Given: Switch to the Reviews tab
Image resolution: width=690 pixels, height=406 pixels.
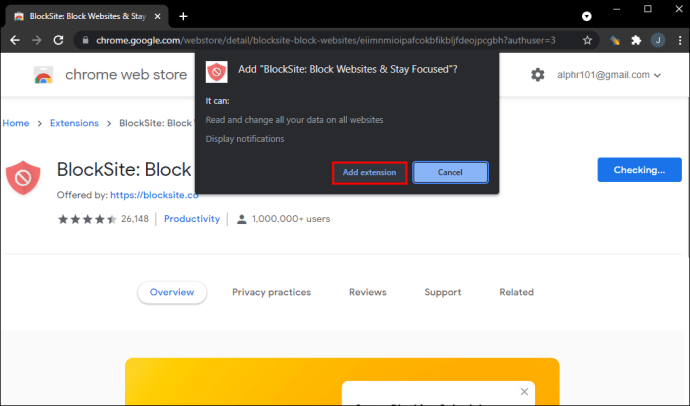Looking at the screenshot, I should point(367,292).
